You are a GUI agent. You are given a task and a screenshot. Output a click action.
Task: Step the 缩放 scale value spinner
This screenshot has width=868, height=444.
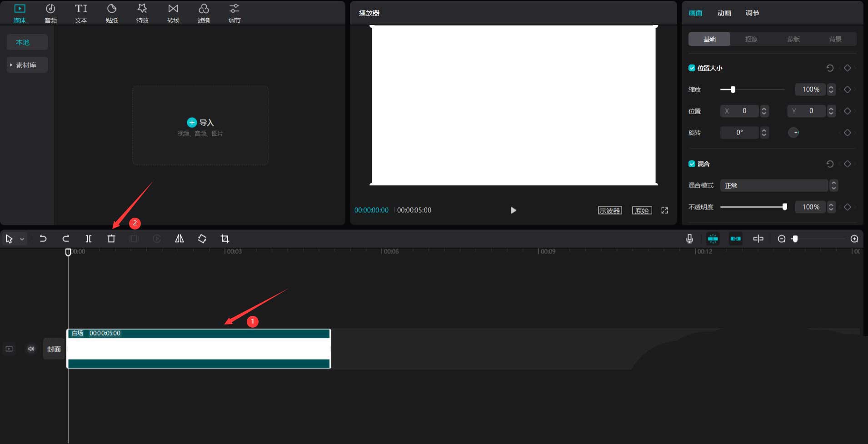point(831,90)
